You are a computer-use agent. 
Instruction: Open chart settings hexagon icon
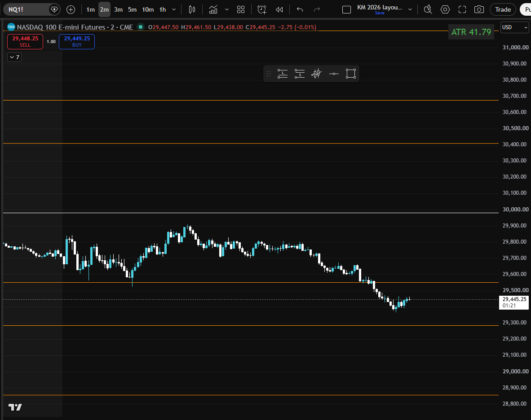coord(445,9)
